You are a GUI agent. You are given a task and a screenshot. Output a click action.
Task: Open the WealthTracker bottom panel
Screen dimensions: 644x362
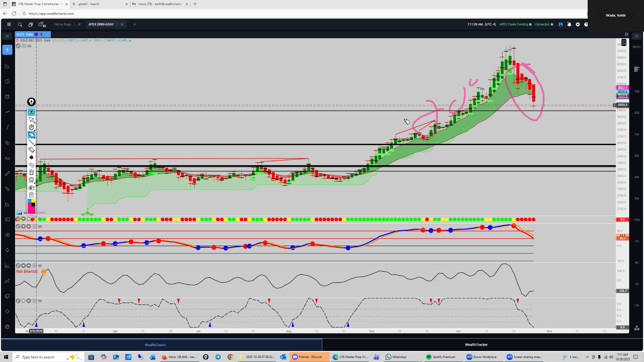tap(476, 345)
